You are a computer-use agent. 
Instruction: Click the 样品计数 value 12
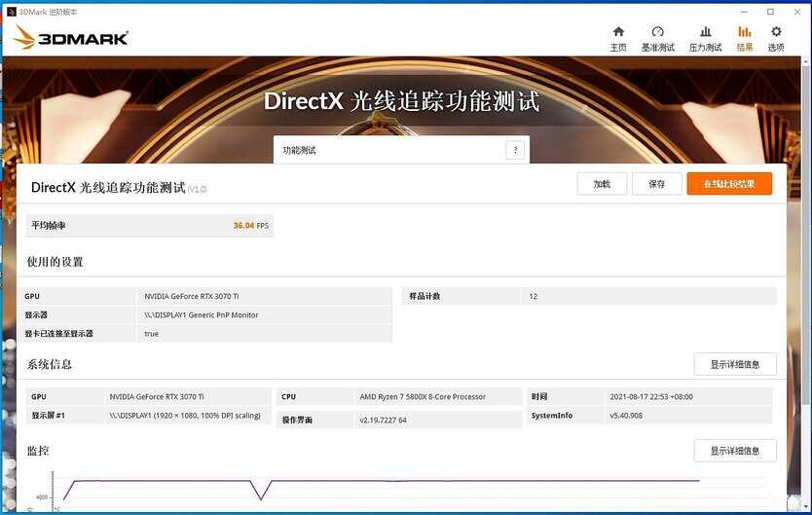[x=534, y=296]
